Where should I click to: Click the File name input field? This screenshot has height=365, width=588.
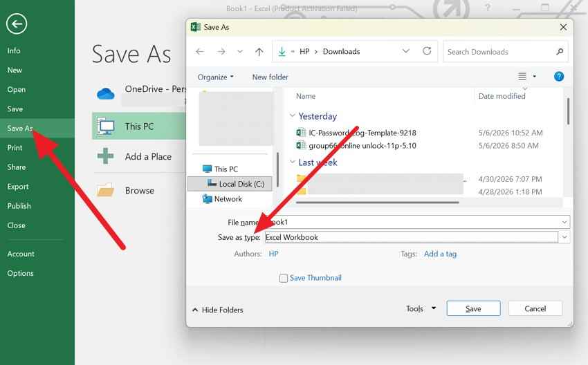[x=412, y=222]
